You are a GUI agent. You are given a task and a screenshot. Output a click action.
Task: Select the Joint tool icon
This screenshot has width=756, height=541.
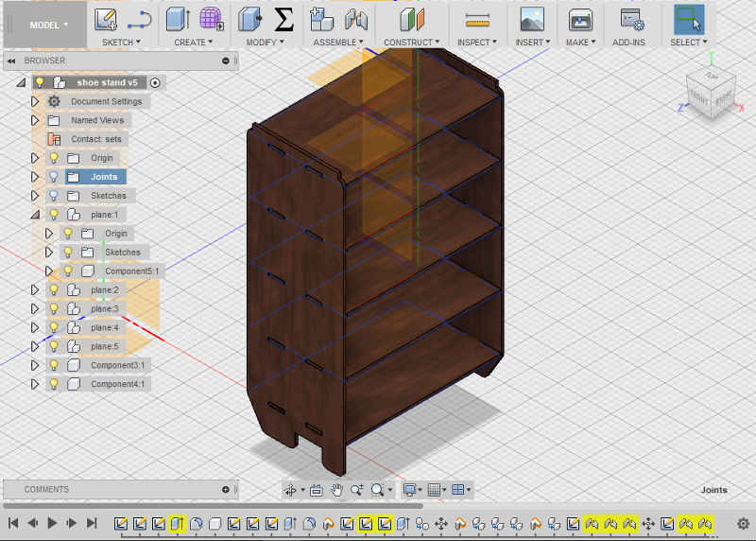click(356, 20)
